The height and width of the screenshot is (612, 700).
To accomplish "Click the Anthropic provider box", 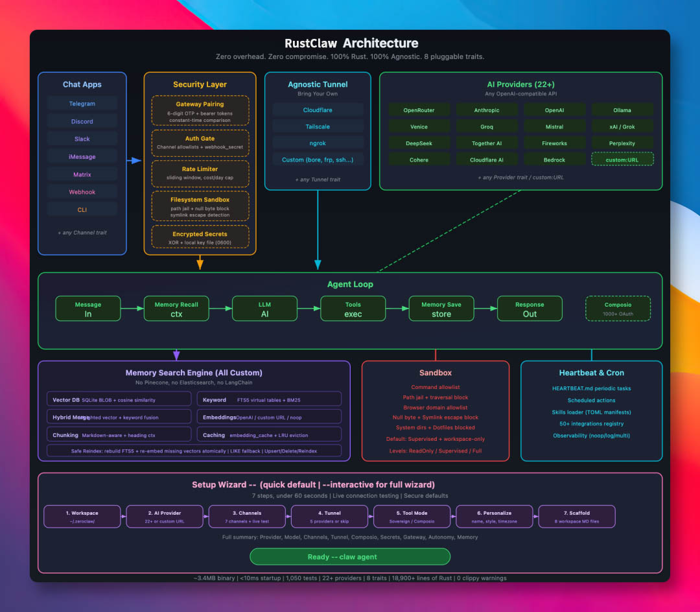I will [487, 110].
